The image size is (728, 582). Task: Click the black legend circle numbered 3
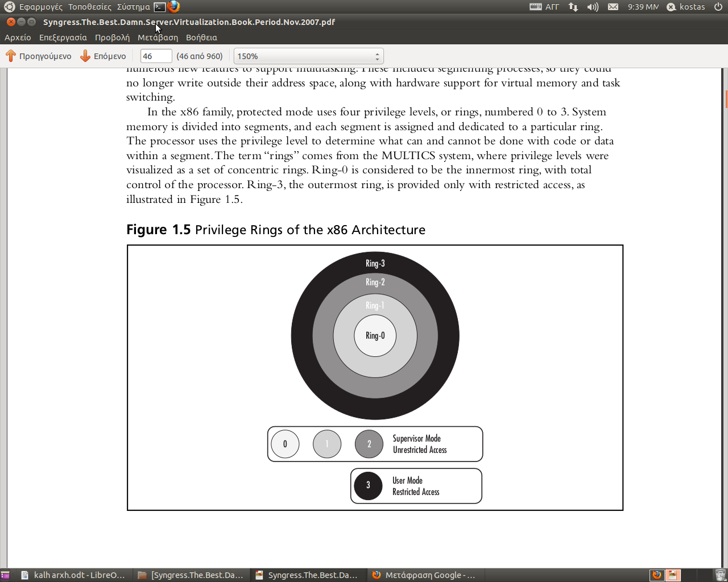tap(368, 485)
